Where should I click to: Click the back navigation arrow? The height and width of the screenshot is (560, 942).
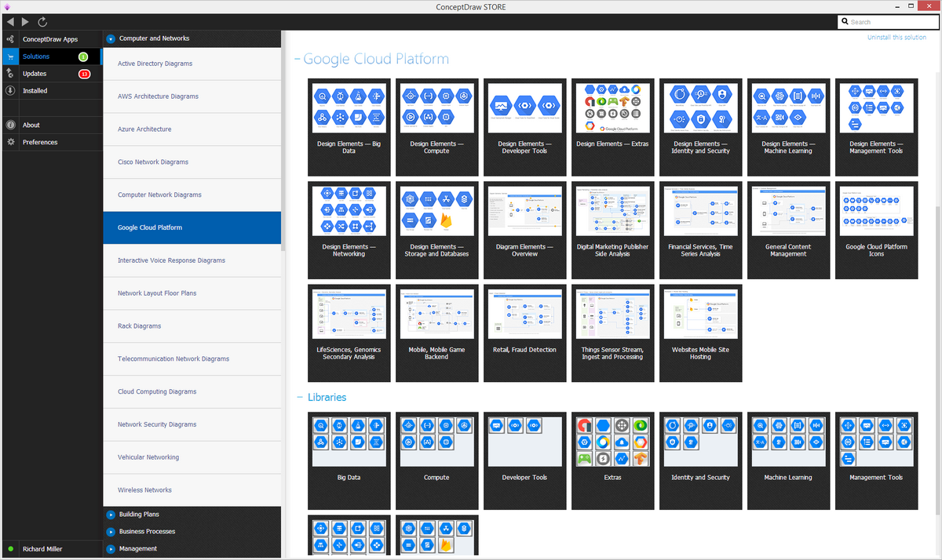click(10, 22)
